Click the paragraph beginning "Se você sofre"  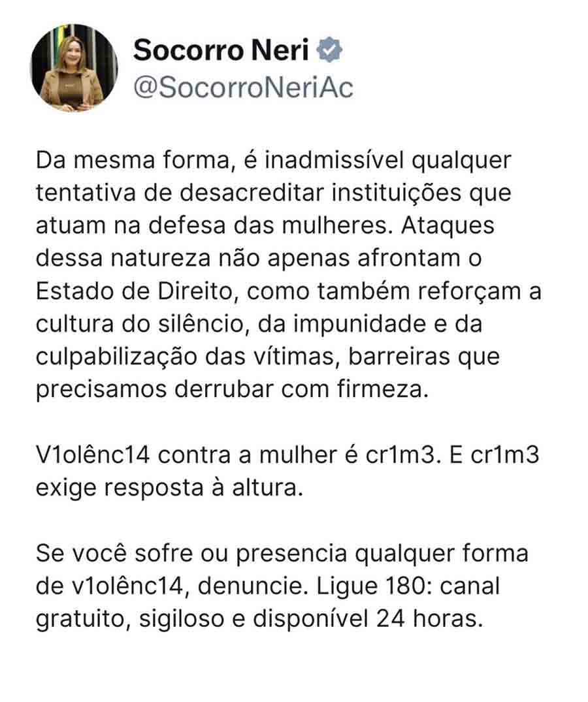point(282,586)
